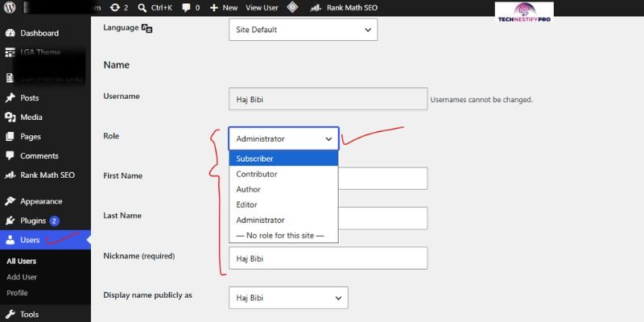This screenshot has height=322, width=644.
Task: Open the Language Site Default dropdown
Action: tap(303, 30)
